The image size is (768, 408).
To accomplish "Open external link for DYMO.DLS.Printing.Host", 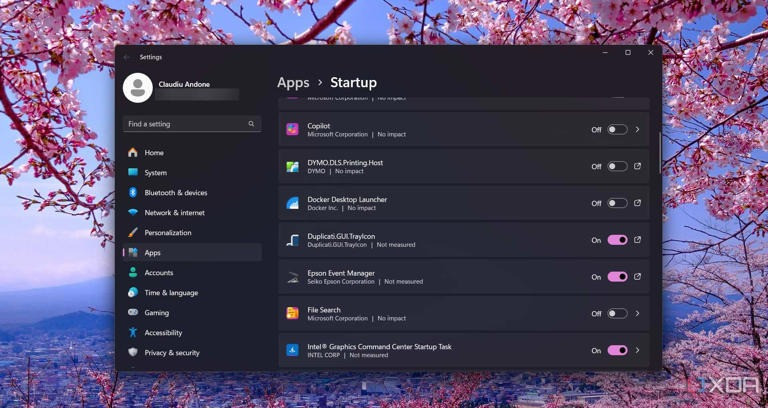I will coord(637,166).
